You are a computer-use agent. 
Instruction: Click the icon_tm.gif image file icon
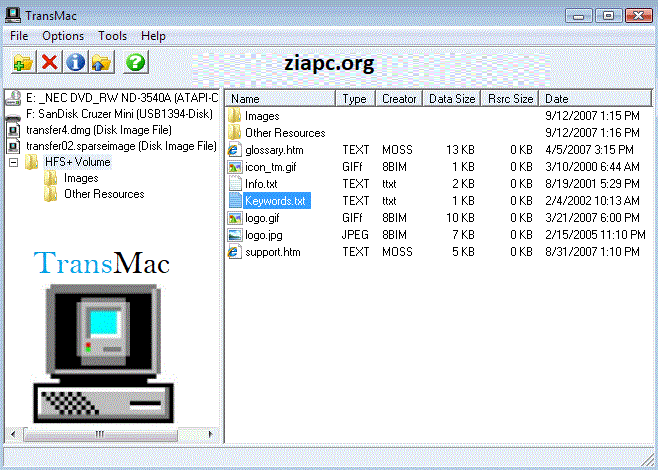(235, 167)
